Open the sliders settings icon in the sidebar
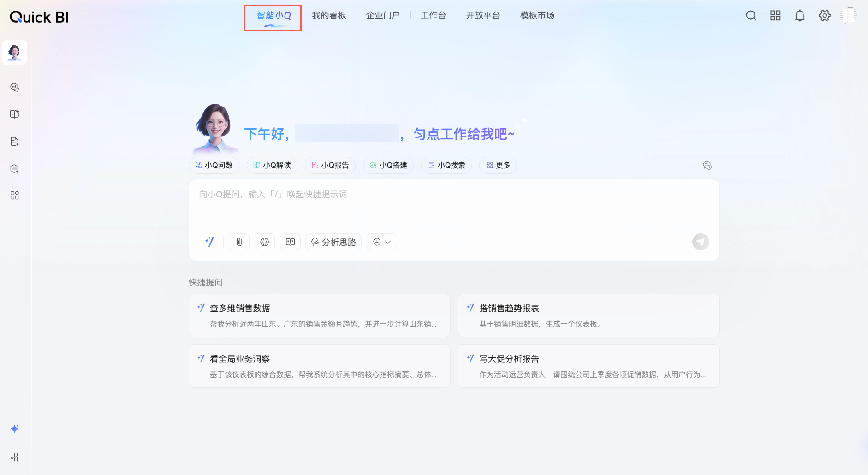868x475 pixels. pyautogui.click(x=15, y=457)
